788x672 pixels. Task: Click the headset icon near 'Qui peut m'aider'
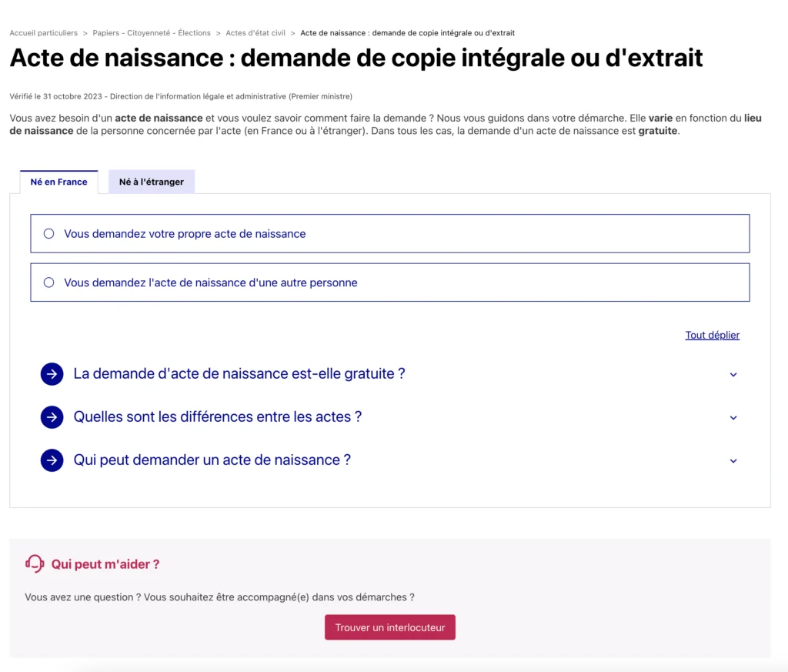(35, 563)
